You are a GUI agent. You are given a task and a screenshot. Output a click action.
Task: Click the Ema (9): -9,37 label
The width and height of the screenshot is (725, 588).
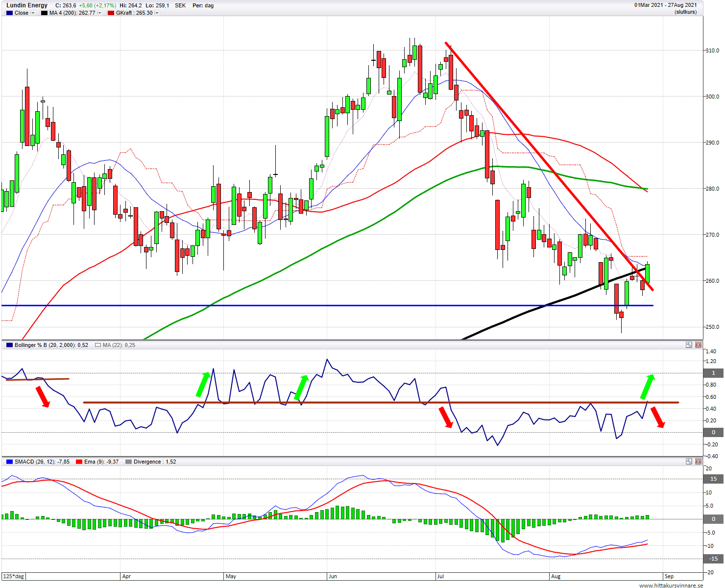[101, 462]
